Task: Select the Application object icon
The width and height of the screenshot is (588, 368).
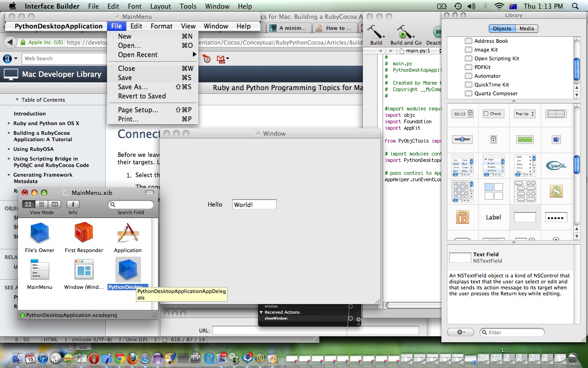Action: tap(128, 232)
